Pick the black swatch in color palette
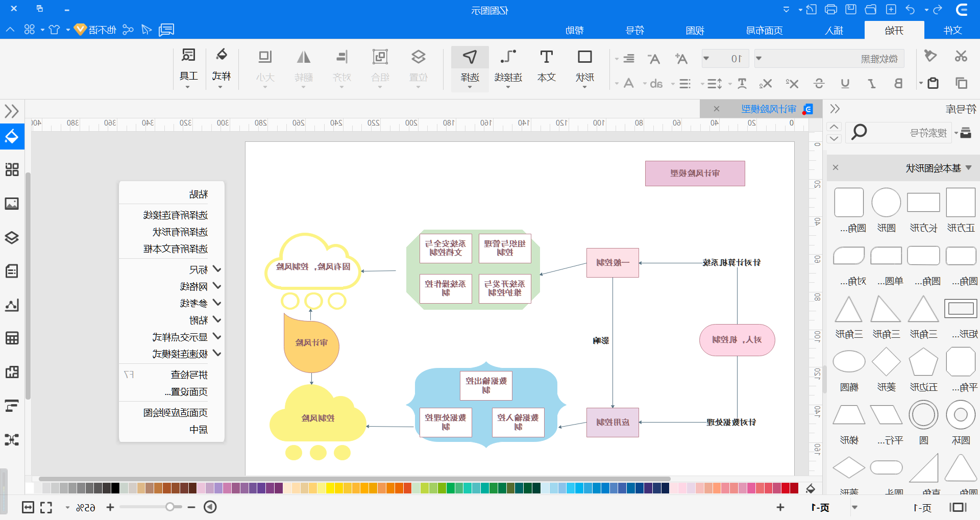Screen dimensions: 980x520 tap(115, 488)
